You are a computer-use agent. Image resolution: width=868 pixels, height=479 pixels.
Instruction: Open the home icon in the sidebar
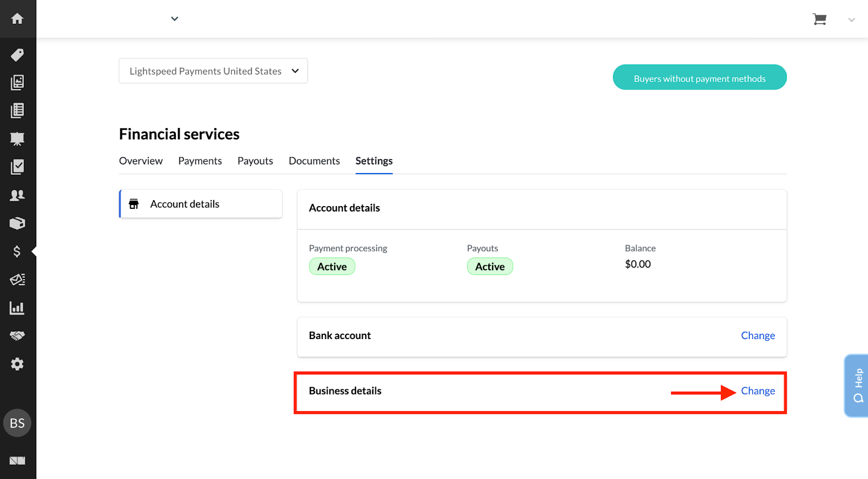click(17, 19)
